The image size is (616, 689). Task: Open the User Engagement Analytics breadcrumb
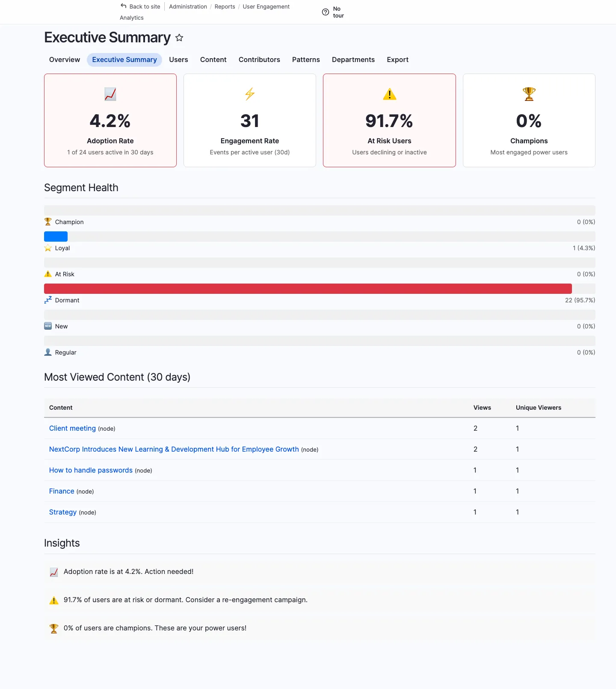click(x=266, y=6)
